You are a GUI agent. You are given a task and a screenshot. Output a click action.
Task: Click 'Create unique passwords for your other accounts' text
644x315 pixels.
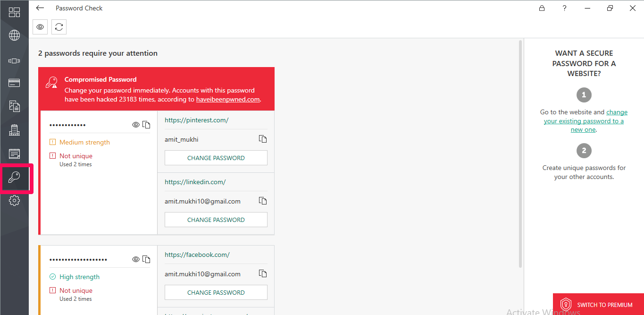coord(584,172)
